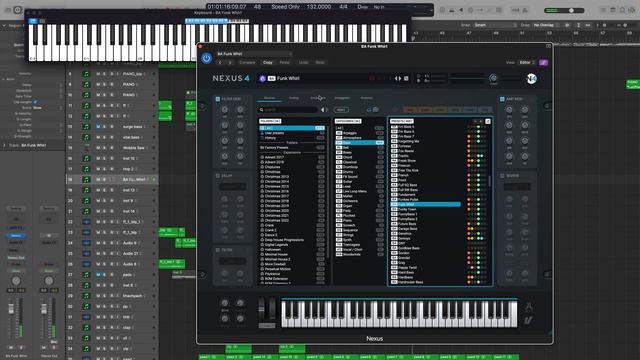Go to previous plugin setting with left arrow
The height and width of the screenshot is (360, 640).
220,62
